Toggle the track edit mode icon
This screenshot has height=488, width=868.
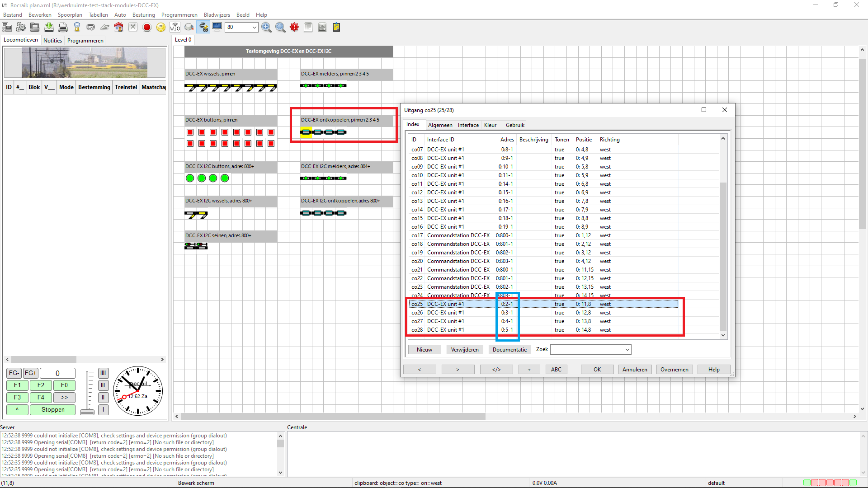[x=203, y=27]
